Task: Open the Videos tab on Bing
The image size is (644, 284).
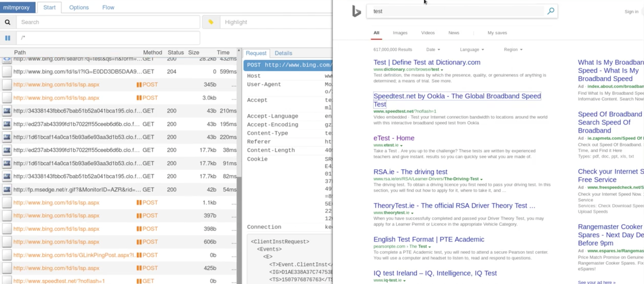Action: (428, 33)
